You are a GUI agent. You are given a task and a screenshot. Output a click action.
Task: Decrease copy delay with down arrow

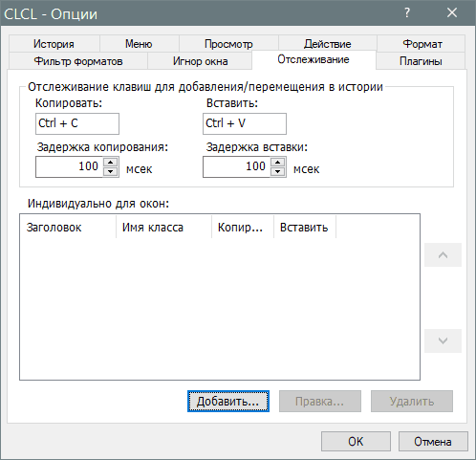(111, 171)
